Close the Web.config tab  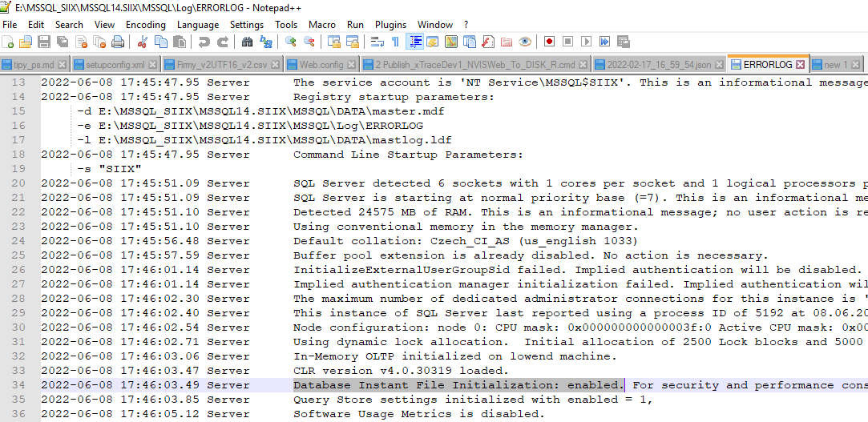click(351, 65)
